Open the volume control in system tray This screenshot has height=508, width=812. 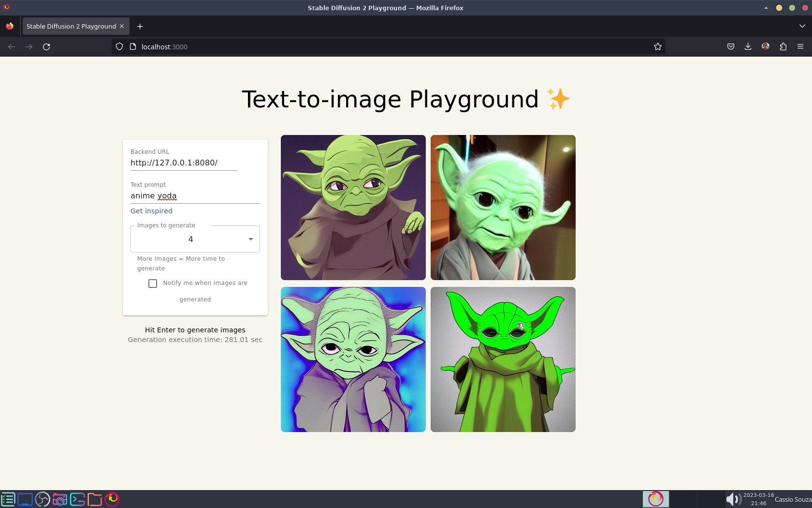[734, 499]
